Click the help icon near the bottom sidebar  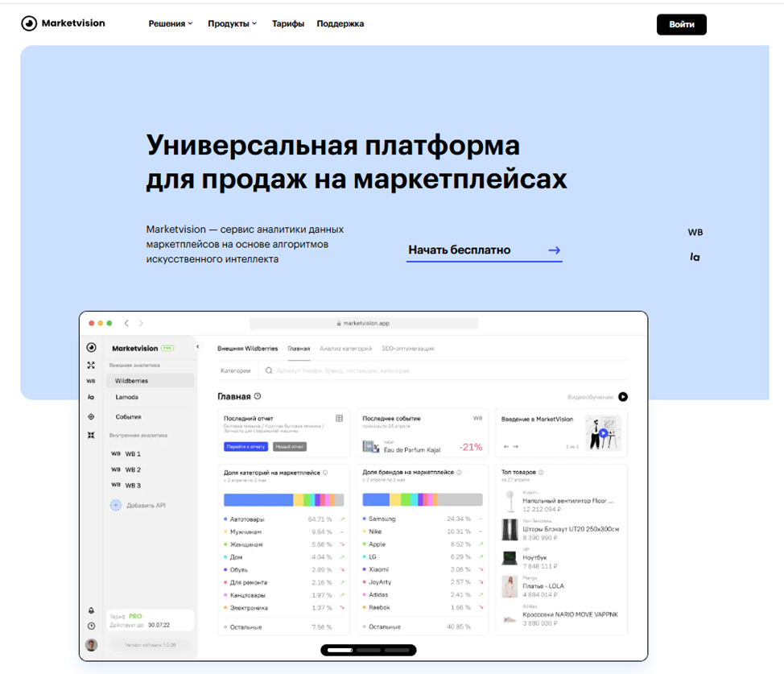coord(91,624)
